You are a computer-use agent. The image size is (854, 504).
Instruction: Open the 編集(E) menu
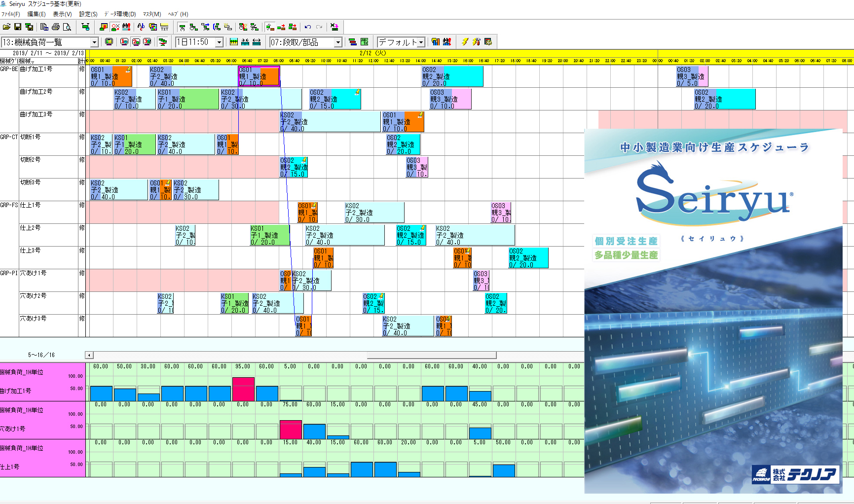(37, 14)
